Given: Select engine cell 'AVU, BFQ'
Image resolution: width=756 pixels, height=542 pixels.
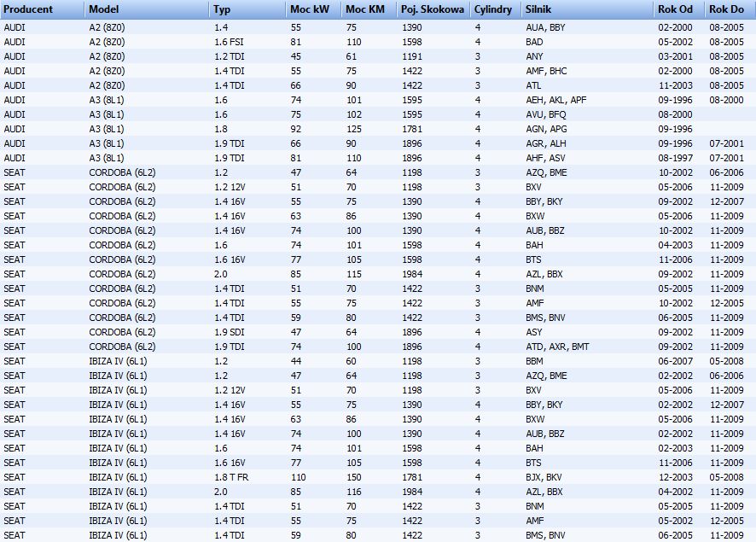Looking at the screenshot, I should (546, 114).
